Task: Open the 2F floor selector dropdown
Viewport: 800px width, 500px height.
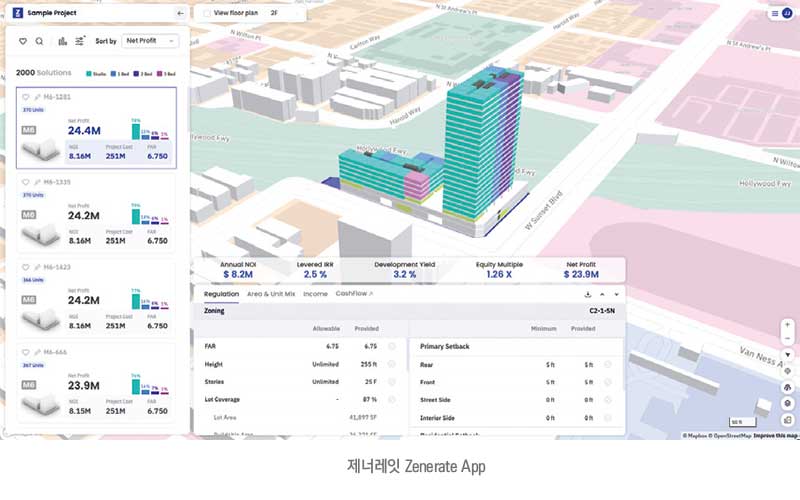Action: point(285,14)
